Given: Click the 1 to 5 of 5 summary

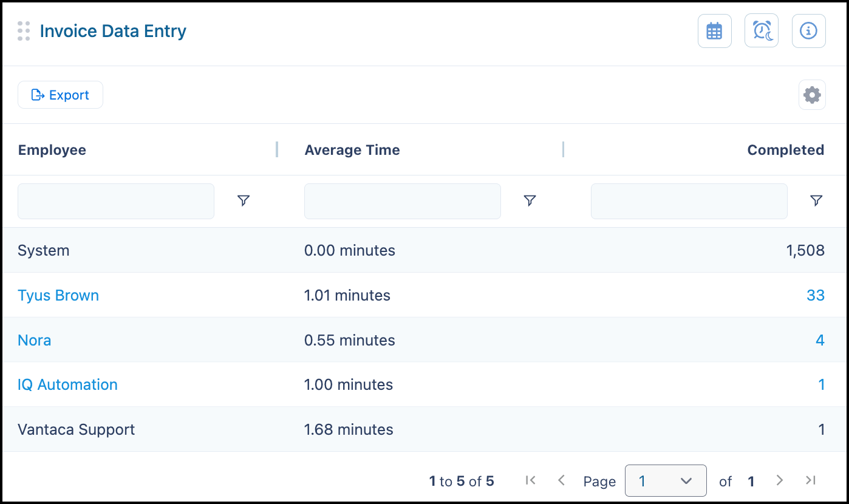Looking at the screenshot, I should coord(462,482).
